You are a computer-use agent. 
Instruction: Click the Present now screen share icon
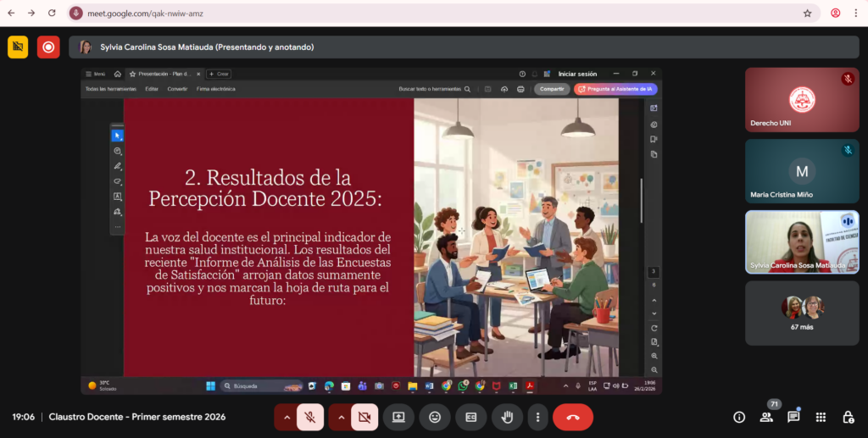click(398, 417)
